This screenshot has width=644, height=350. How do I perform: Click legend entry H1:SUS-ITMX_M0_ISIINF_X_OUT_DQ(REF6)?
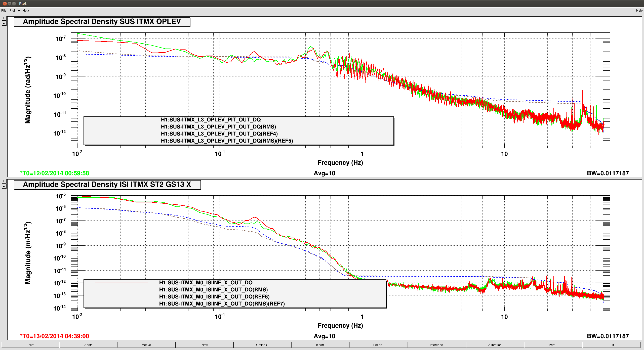(214, 297)
